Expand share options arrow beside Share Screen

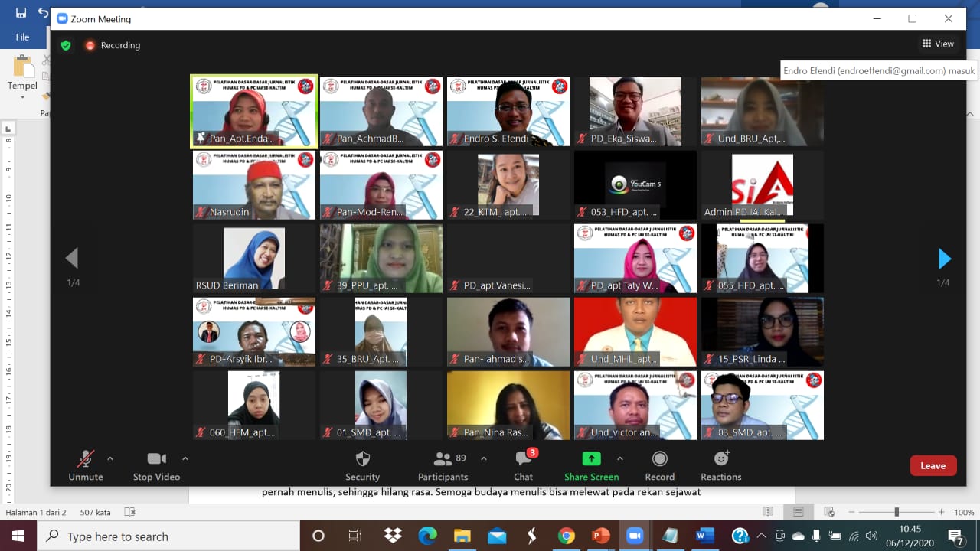click(619, 459)
